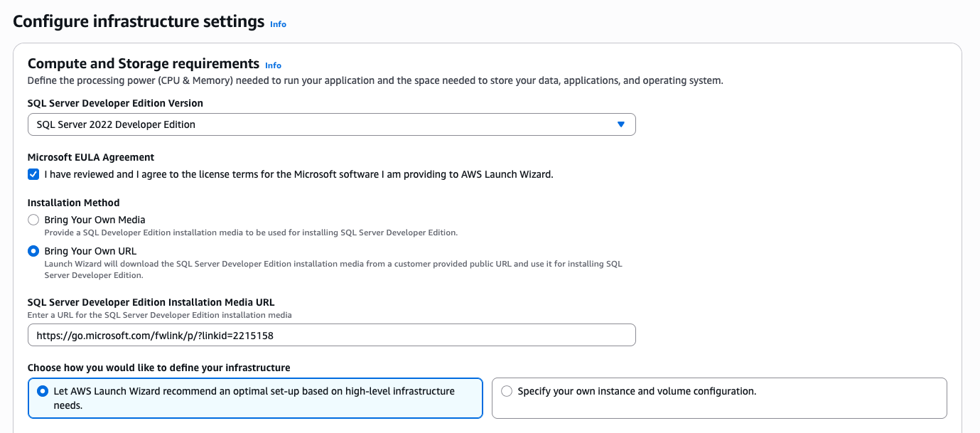The width and height of the screenshot is (980, 433).
Task: Open Info beside Configure infrastructure settings
Action: [277, 23]
